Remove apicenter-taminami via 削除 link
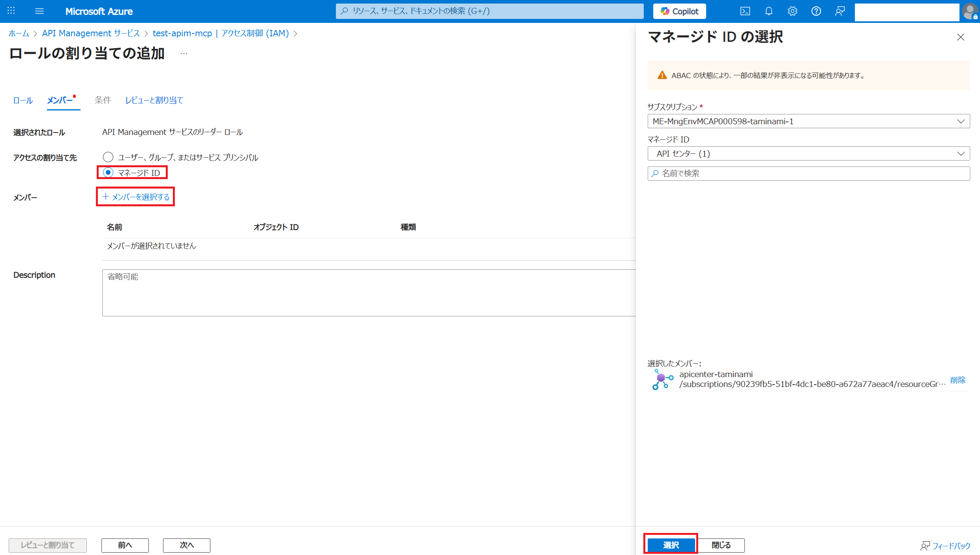The height and width of the screenshot is (555, 980). pyautogui.click(x=958, y=379)
